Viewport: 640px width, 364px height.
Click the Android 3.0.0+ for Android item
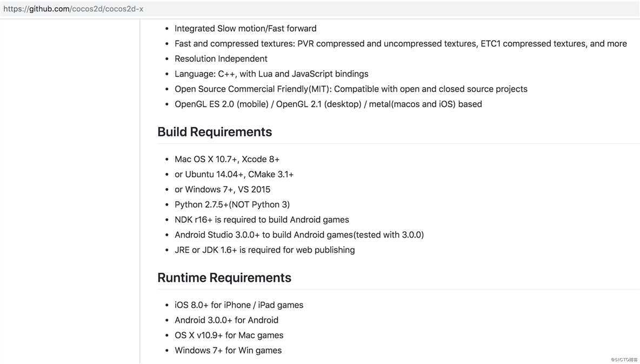[x=226, y=320]
